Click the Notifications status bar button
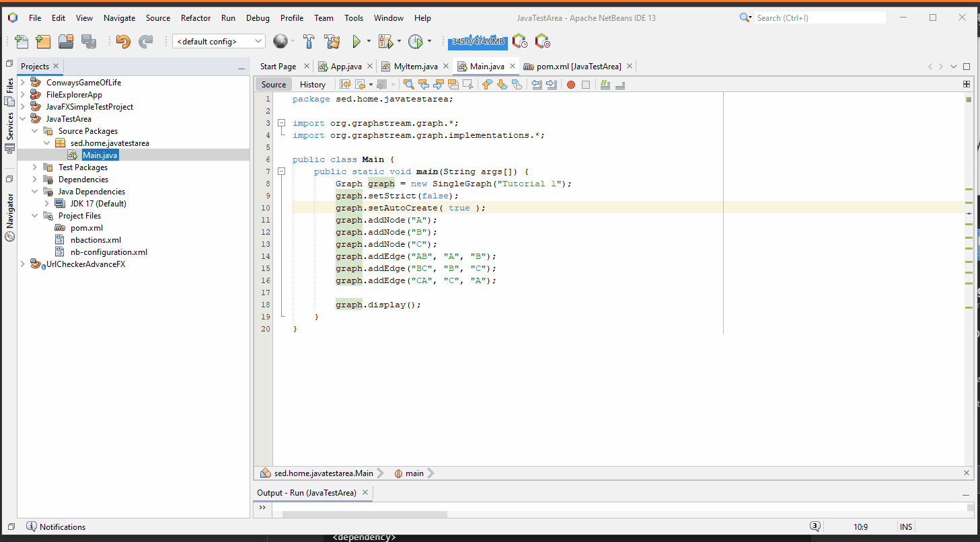The image size is (980, 542). pos(56,527)
